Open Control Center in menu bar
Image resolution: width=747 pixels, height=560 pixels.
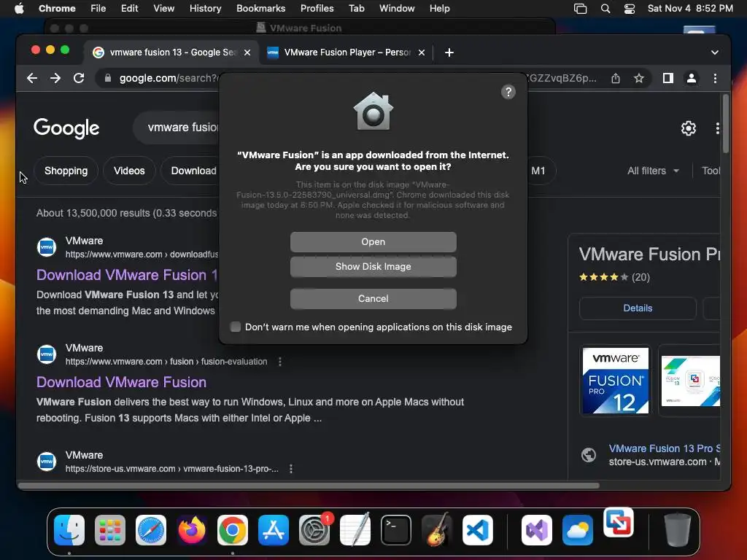(x=630, y=9)
